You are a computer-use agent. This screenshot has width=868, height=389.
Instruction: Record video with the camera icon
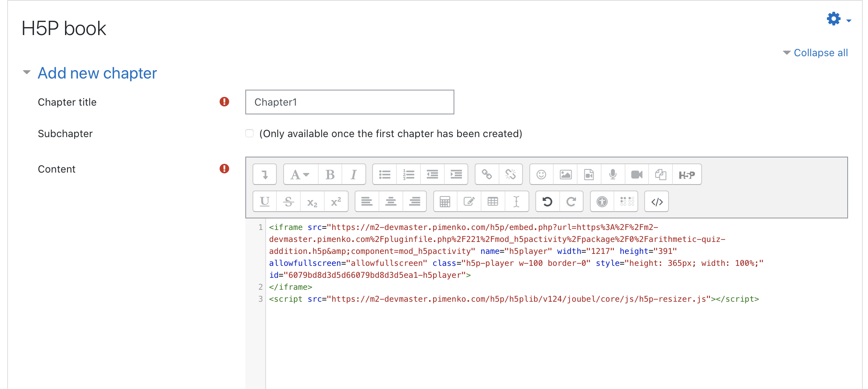[x=637, y=175]
